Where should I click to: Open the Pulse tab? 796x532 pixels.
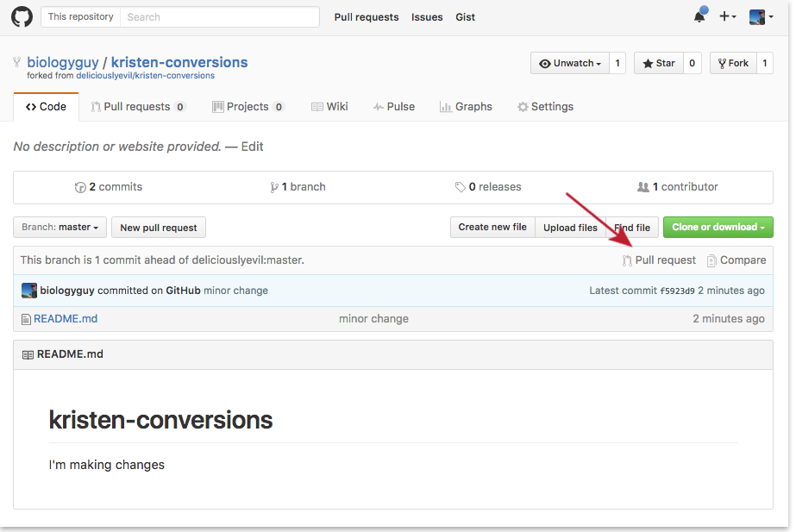394,107
